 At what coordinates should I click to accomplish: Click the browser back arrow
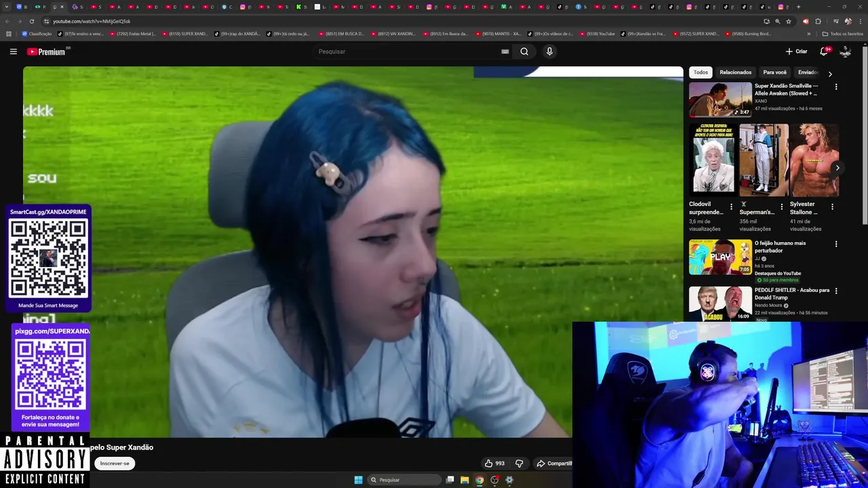(7, 21)
